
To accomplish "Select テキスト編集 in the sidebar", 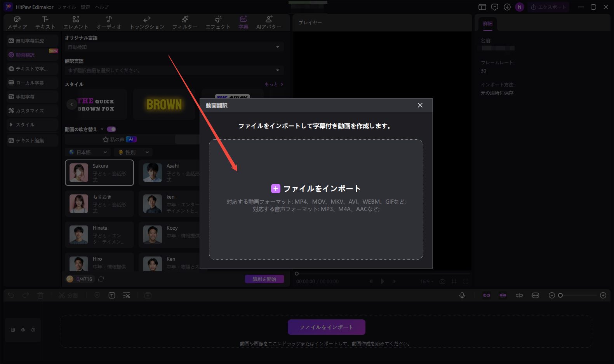I will pos(32,140).
